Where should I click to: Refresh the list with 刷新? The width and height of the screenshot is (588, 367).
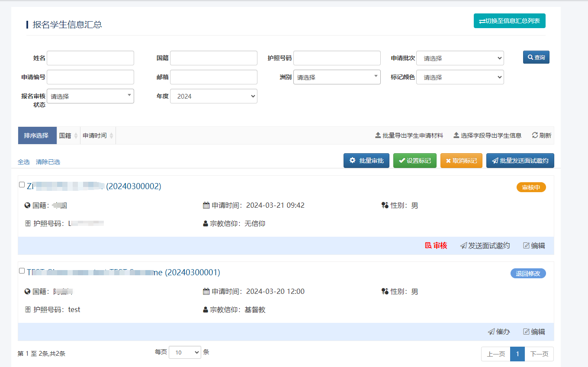click(541, 135)
